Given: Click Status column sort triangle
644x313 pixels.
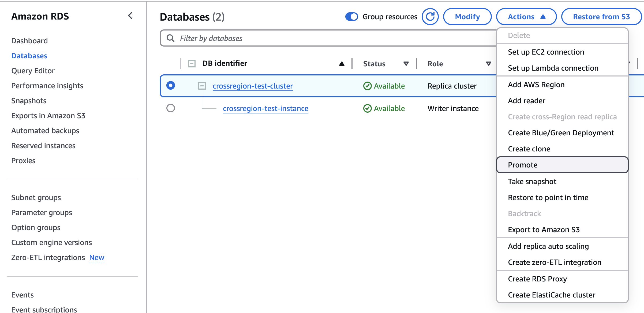Looking at the screenshot, I should point(406,64).
